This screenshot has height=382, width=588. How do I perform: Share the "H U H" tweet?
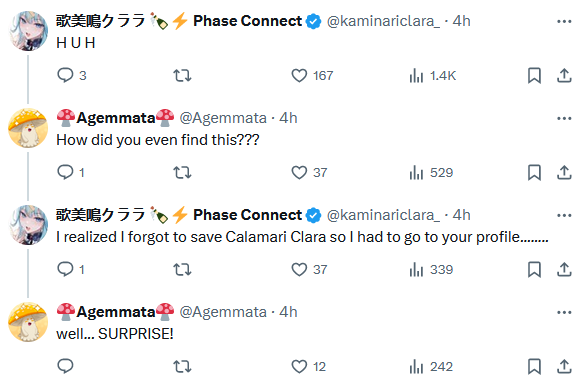click(564, 76)
